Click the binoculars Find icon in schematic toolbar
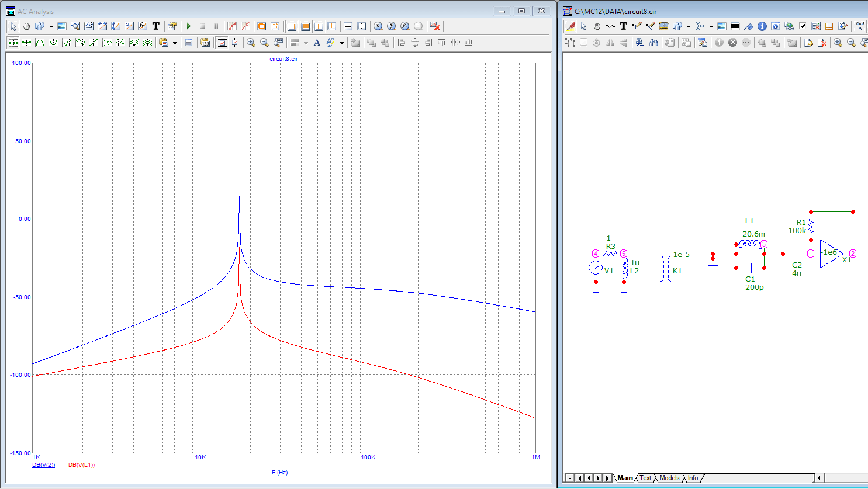 [653, 43]
